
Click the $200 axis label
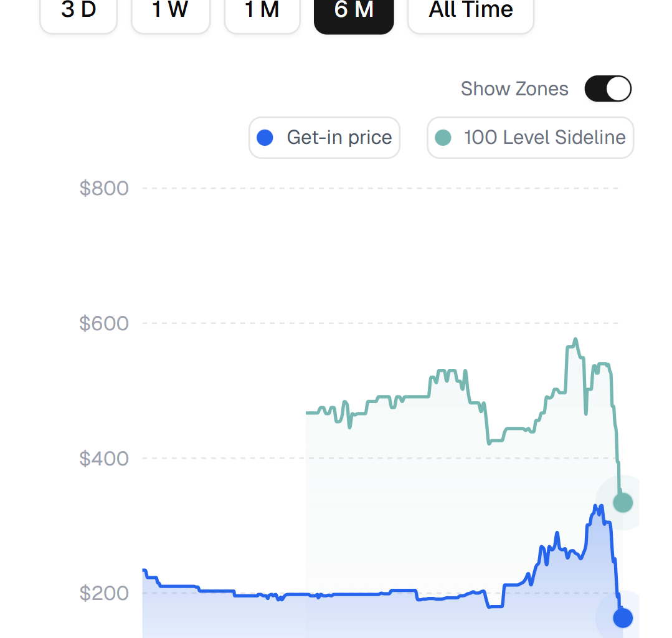point(104,593)
